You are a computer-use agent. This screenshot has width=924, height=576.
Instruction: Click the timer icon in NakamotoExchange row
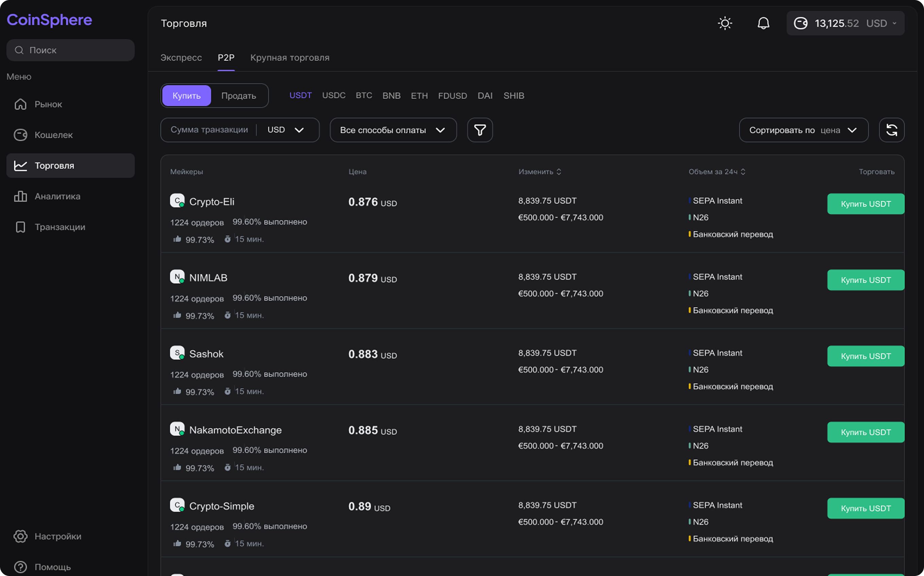click(228, 467)
